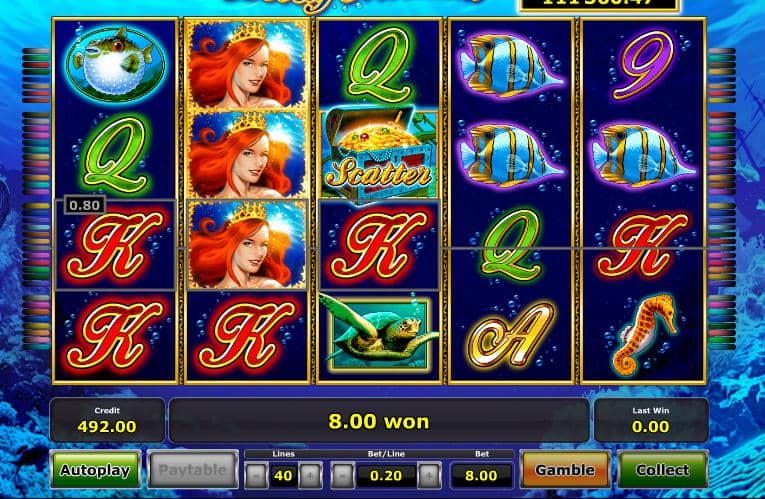Click the treasure chest Scatter symbol

click(379, 155)
